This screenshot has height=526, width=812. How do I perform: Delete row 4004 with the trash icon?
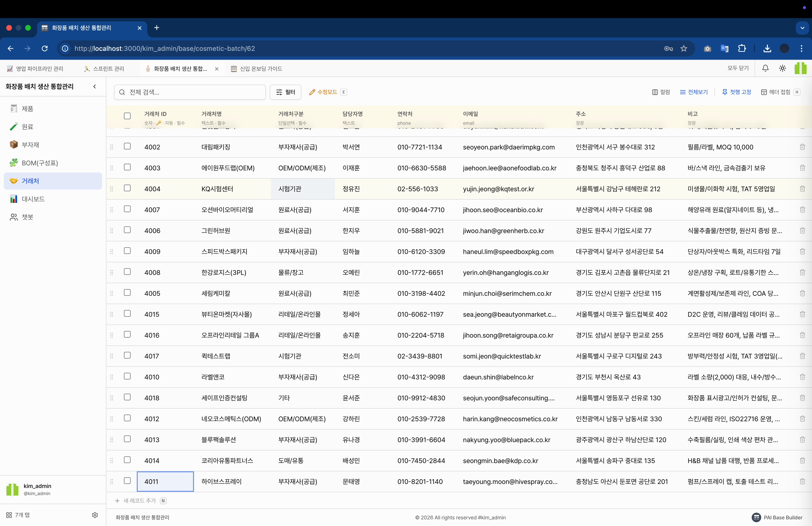coord(802,189)
